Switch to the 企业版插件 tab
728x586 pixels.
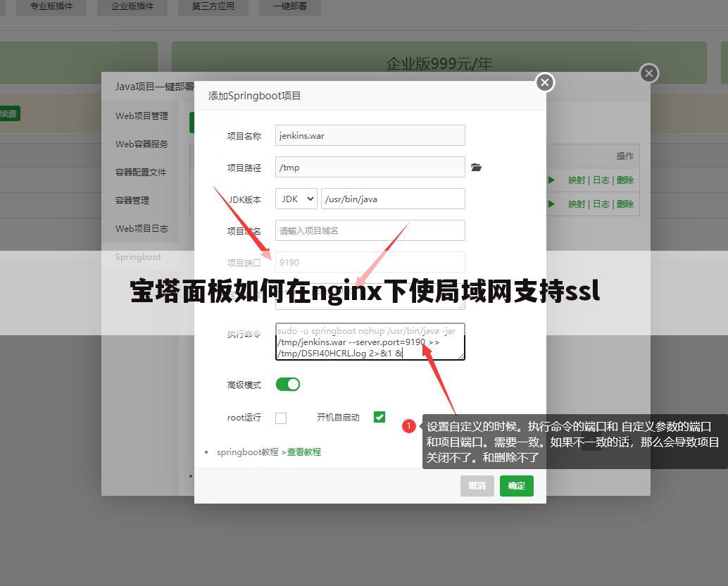(132, 6)
